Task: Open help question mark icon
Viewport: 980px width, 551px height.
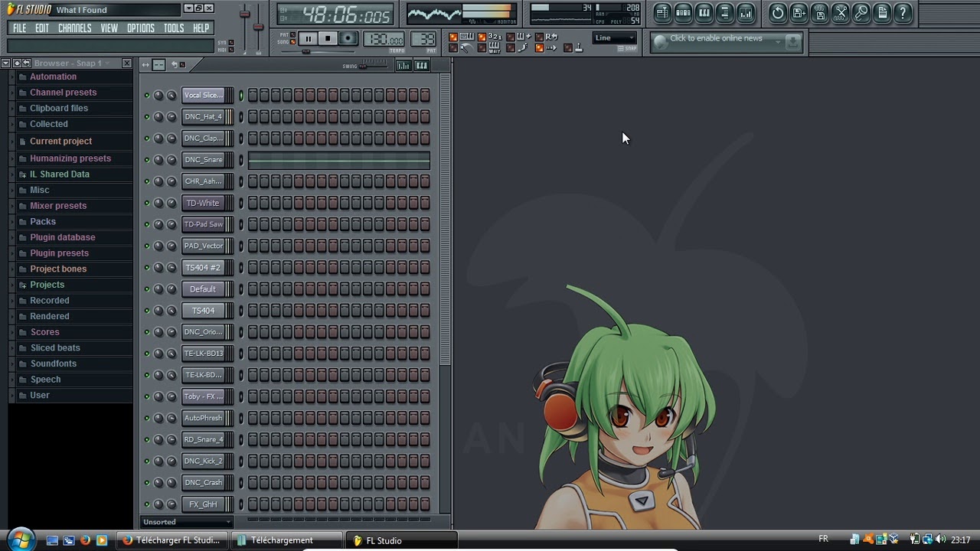Action: pyautogui.click(x=903, y=12)
